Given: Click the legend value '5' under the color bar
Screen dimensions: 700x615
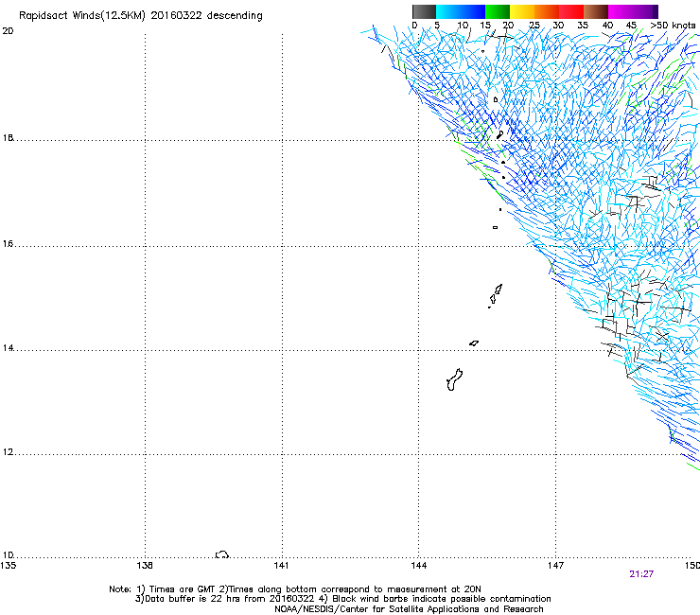Looking at the screenshot, I should point(437,26).
